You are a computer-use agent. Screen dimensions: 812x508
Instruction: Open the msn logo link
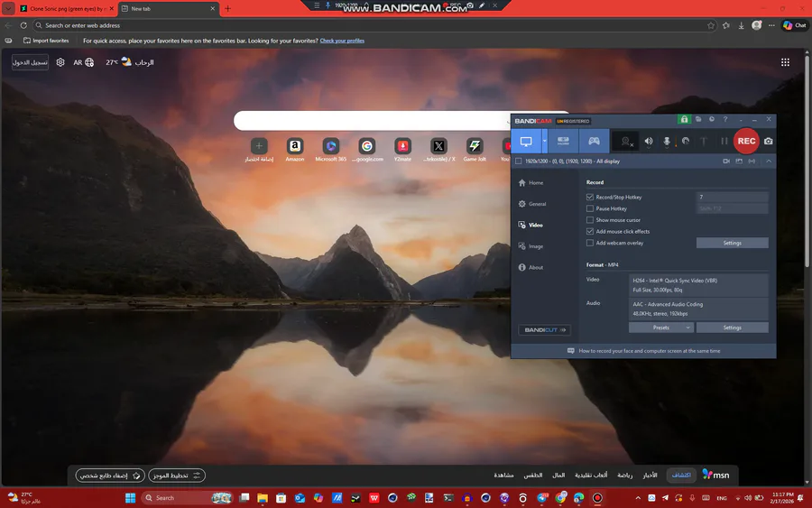click(715, 475)
